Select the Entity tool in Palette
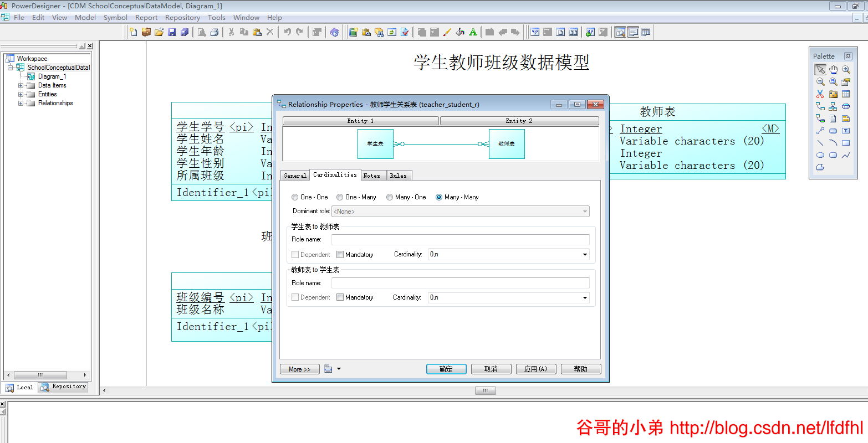868x443 pixels. (x=846, y=94)
